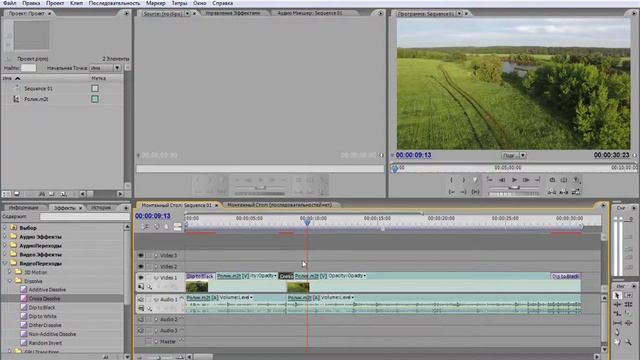The image size is (640, 360).
Task: Step forward one frame in Program monitor
Action: (526, 180)
